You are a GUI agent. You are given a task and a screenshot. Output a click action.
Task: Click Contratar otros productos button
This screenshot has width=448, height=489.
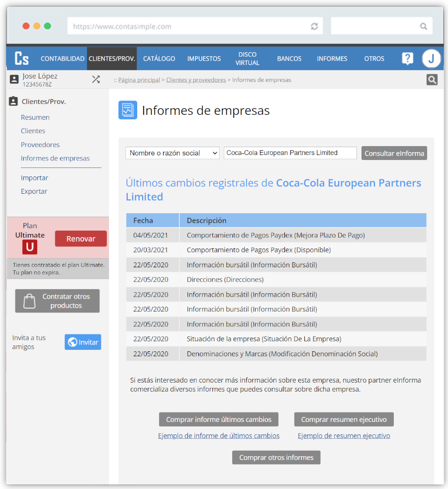pyautogui.click(x=57, y=301)
